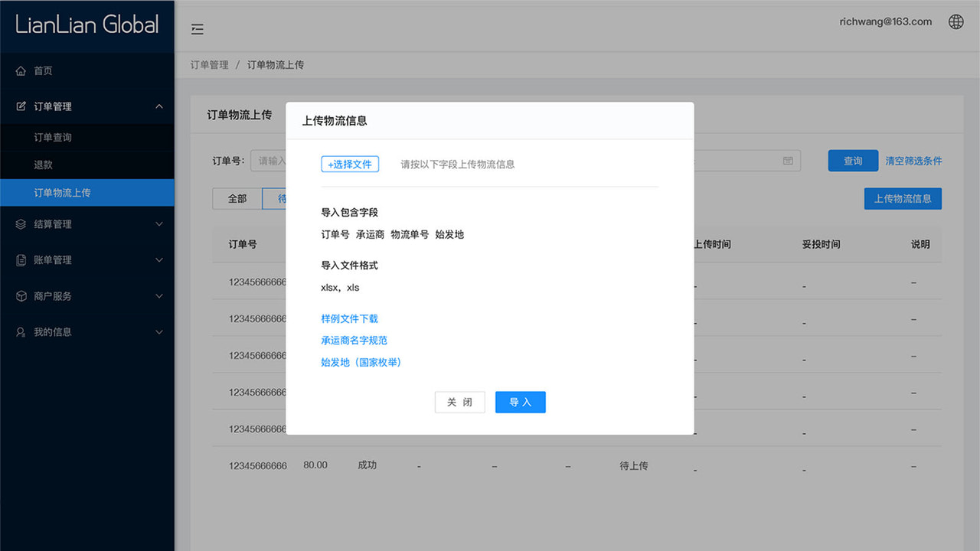This screenshot has height=551, width=980.
Task: Click the person icon beside 我的信息
Action: point(22,332)
